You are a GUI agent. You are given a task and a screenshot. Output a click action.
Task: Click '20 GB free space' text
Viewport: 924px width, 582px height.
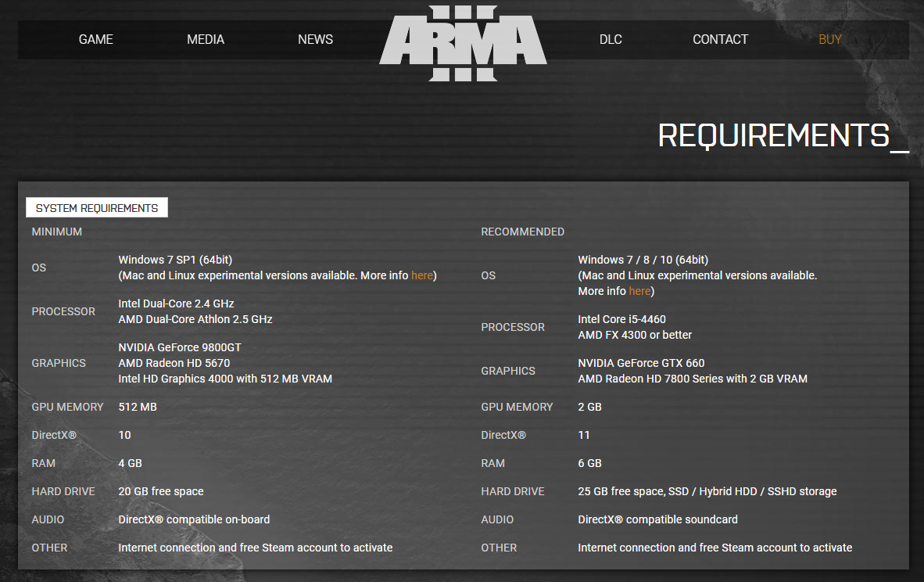[x=161, y=492]
